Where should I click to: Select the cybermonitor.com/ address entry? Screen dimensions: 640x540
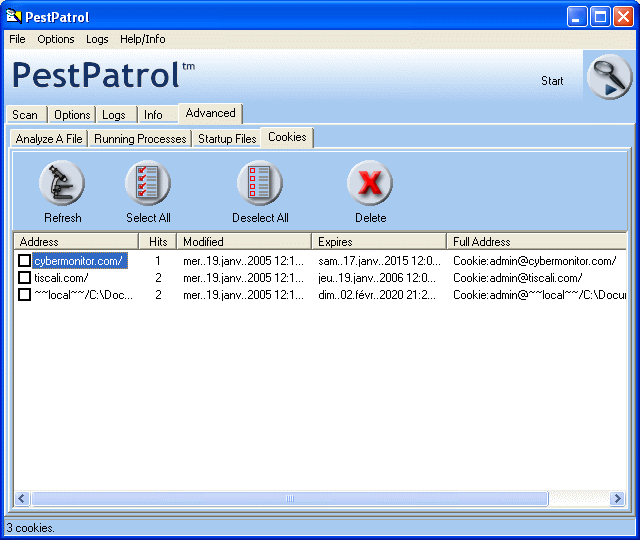tap(80, 260)
